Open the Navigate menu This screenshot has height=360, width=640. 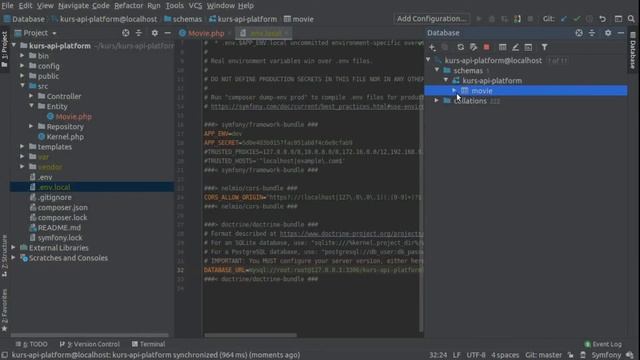coord(72,6)
